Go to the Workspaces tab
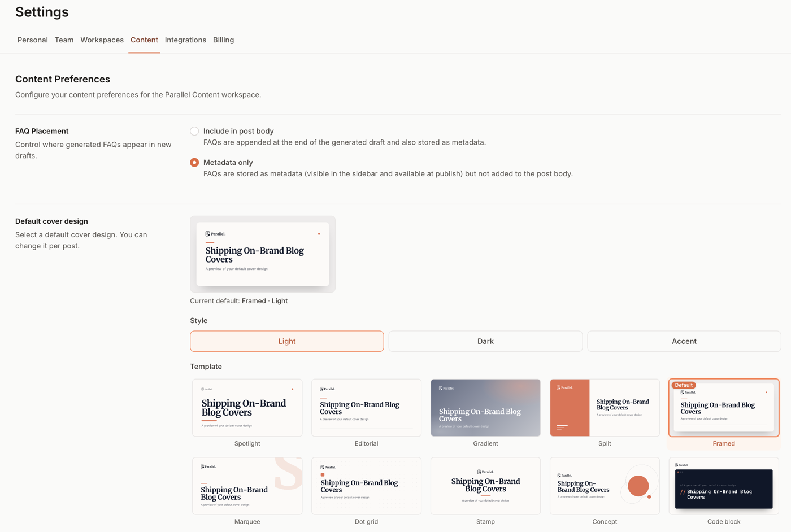The height and width of the screenshot is (532, 791). click(102, 40)
